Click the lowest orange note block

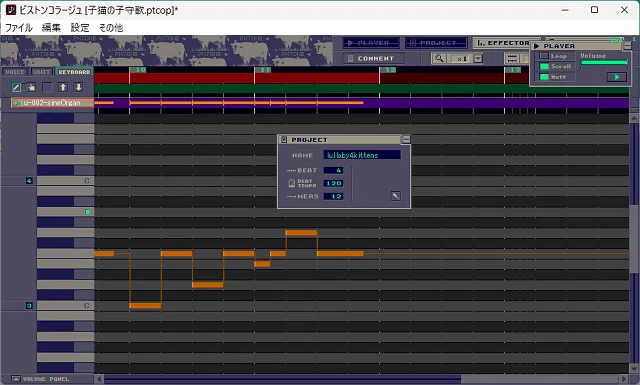pos(145,305)
